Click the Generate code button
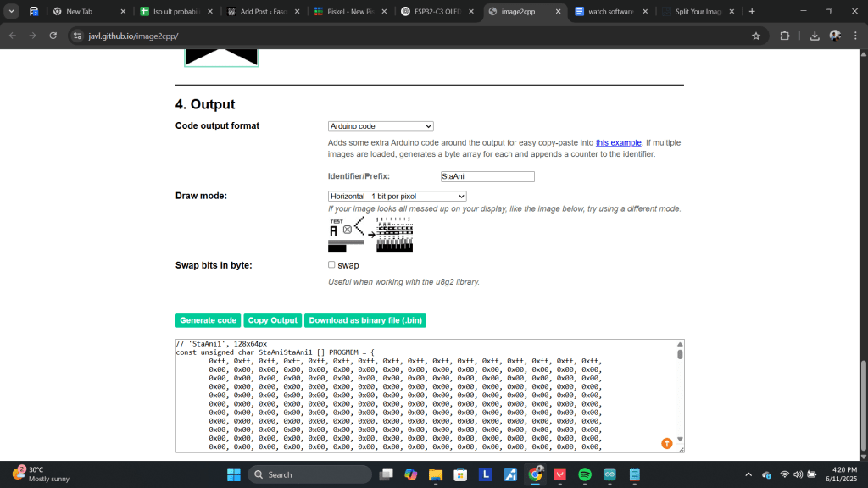The height and width of the screenshot is (488, 868). tap(208, 320)
